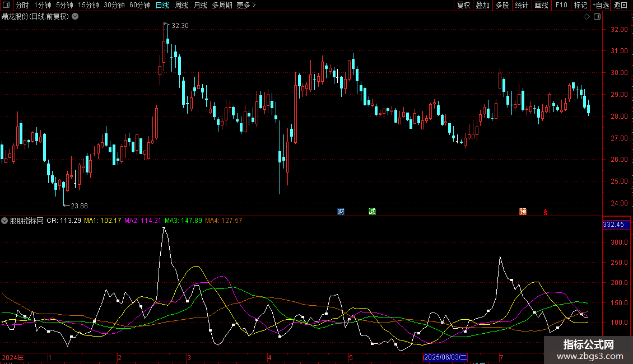Select the 日线 daily period
The width and height of the screenshot is (633, 364).
pos(162,5)
